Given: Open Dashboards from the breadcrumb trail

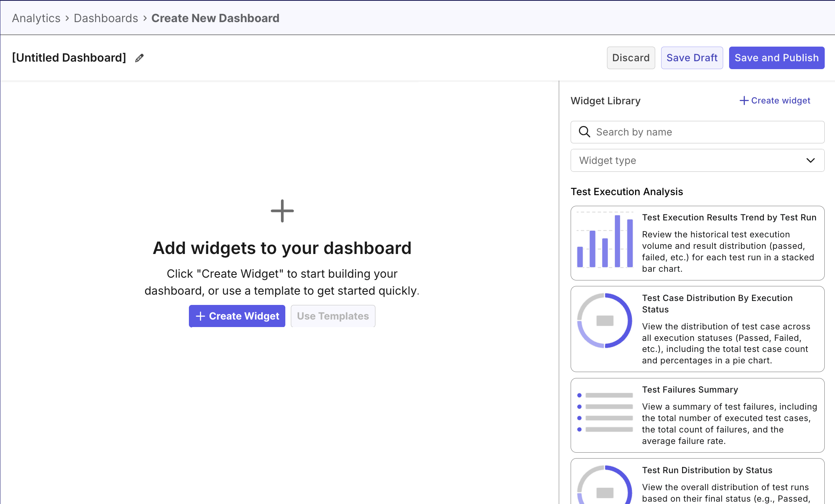Looking at the screenshot, I should pos(106,18).
